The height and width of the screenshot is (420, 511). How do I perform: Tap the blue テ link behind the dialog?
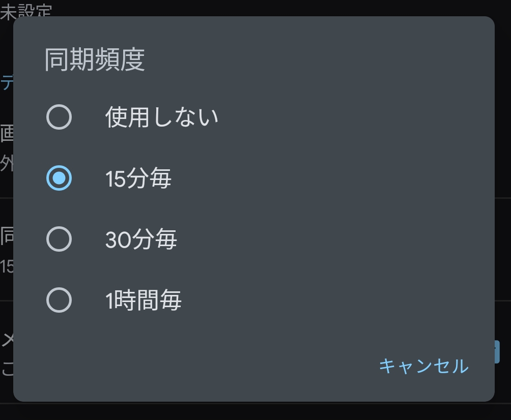[6, 82]
